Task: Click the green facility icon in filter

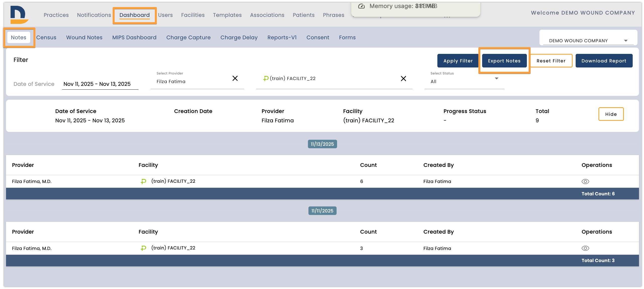Action: [266, 79]
